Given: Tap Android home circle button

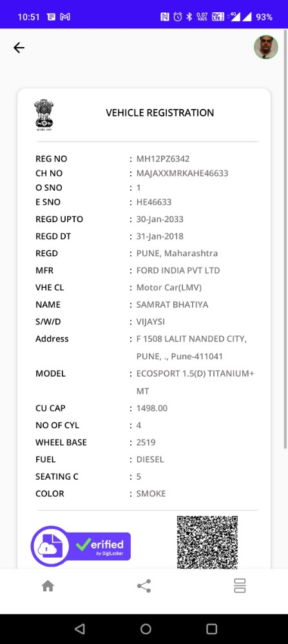Looking at the screenshot, I should click(x=146, y=629).
